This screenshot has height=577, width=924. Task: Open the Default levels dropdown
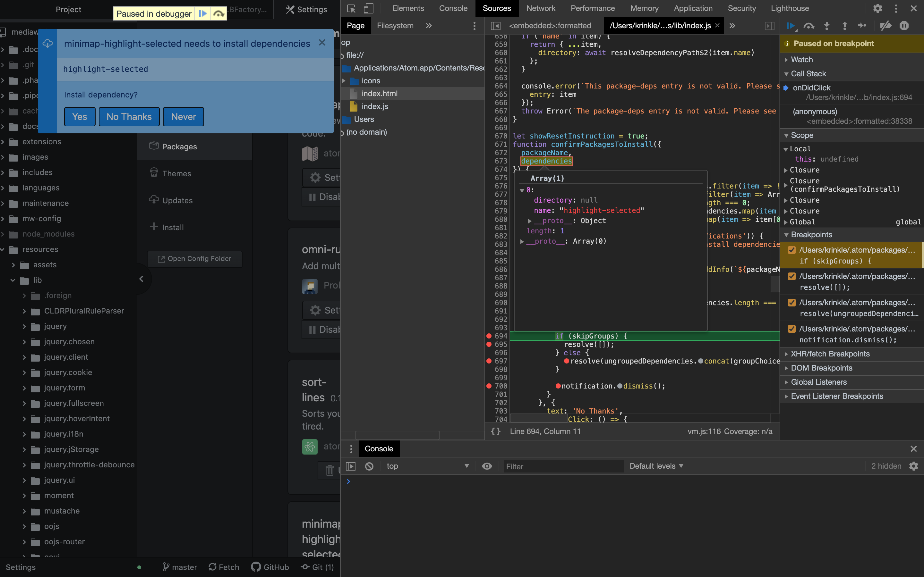(656, 466)
